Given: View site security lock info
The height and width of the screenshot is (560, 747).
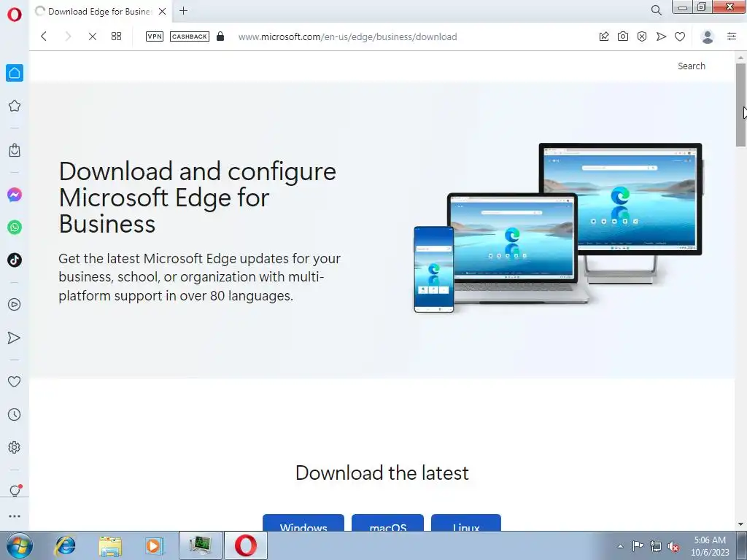Looking at the screenshot, I should [220, 36].
